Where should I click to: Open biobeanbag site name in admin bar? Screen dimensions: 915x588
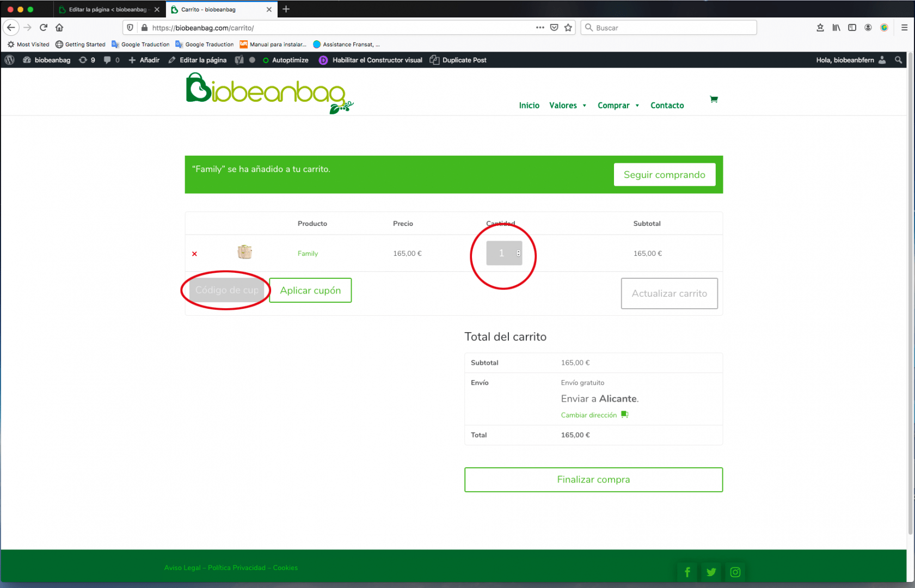47,60
